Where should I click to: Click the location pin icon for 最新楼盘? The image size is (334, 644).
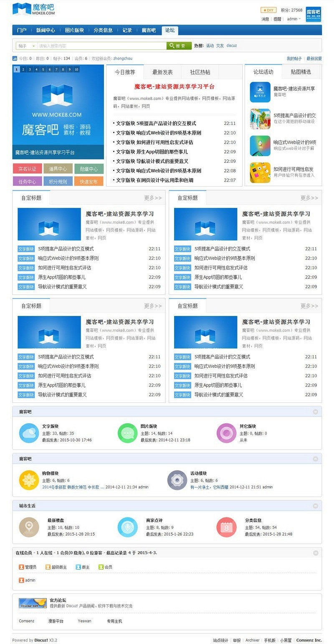[x=29, y=527]
